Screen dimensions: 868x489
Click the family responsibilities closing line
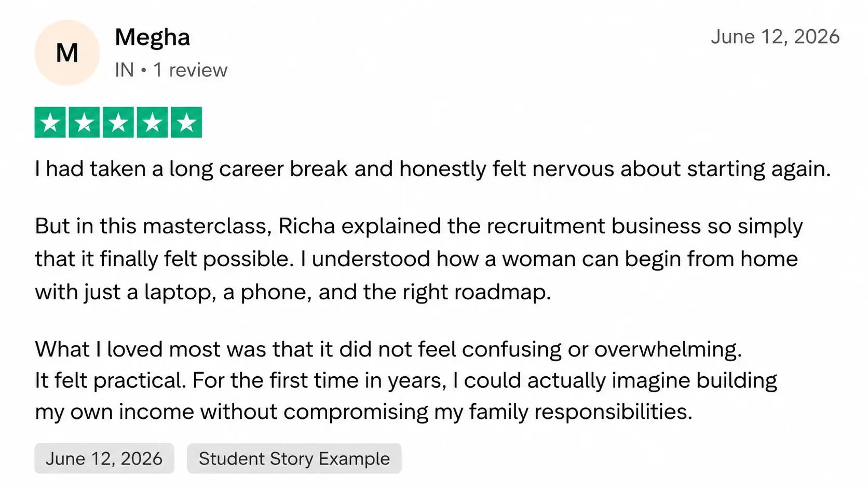click(364, 412)
